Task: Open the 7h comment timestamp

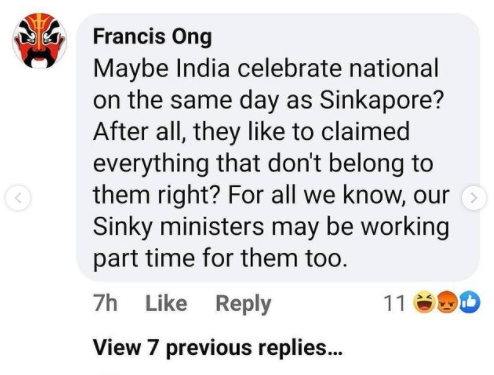Action: pos(105,303)
